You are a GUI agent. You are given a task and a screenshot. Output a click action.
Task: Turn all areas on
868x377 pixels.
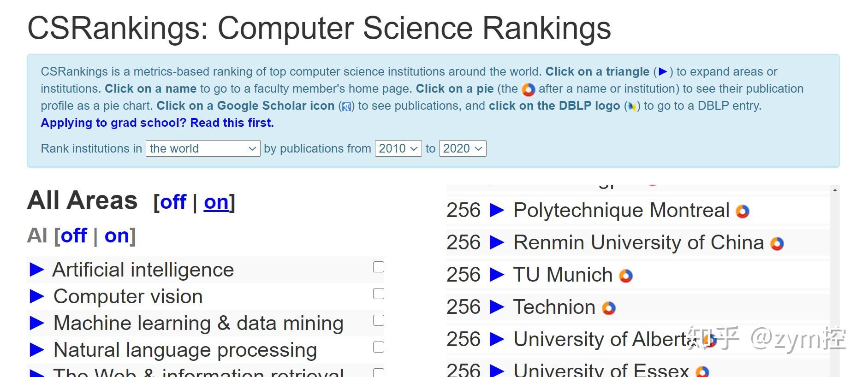point(216,202)
